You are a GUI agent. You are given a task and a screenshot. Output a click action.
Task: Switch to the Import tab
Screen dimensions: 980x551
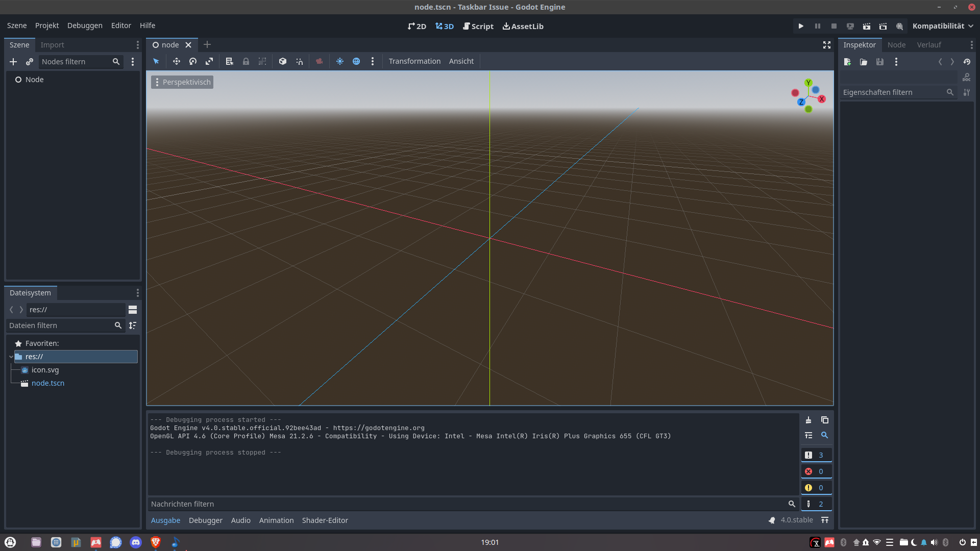(53, 45)
